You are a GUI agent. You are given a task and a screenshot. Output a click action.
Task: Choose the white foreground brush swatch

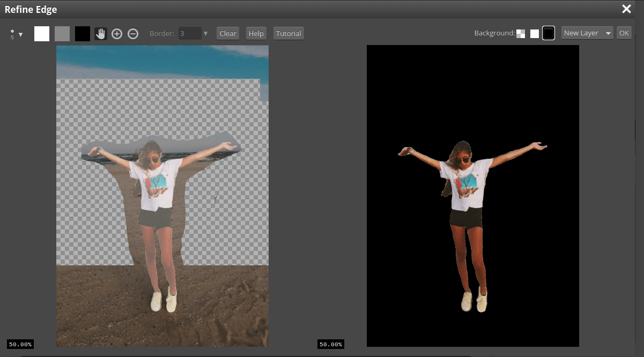(42, 34)
